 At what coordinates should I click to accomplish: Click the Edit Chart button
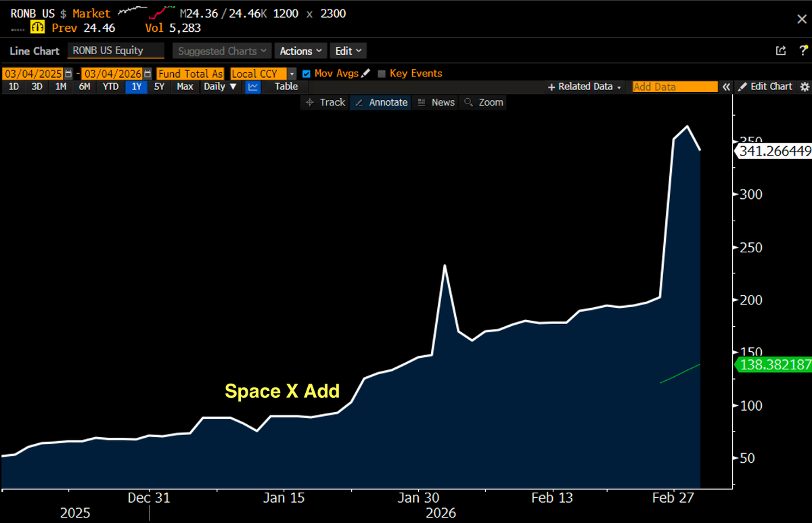point(765,87)
